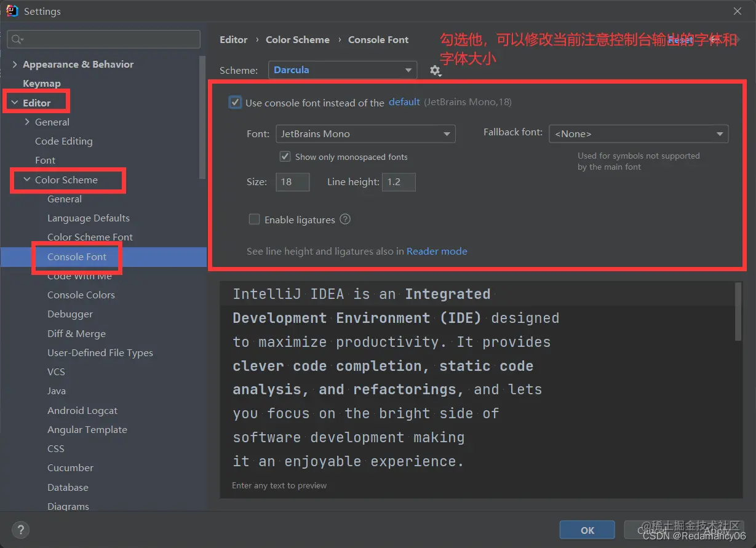Select Color Scheme Font item
The width and height of the screenshot is (756, 548).
(90, 237)
